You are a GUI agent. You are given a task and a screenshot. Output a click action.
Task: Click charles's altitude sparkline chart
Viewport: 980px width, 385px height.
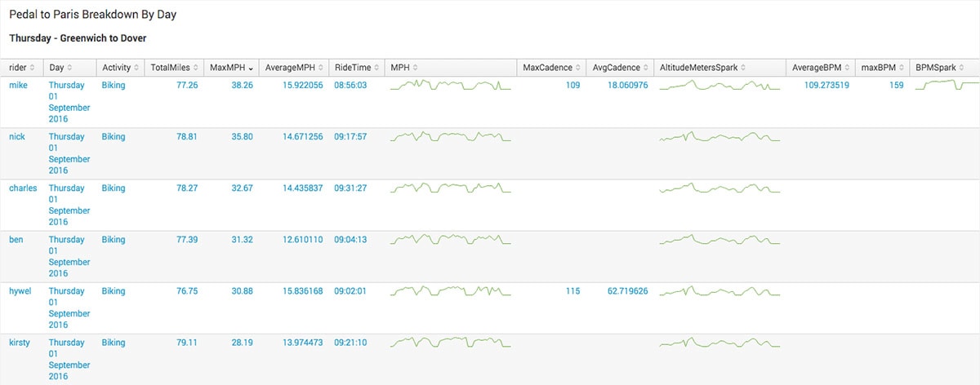coord(719,188)
